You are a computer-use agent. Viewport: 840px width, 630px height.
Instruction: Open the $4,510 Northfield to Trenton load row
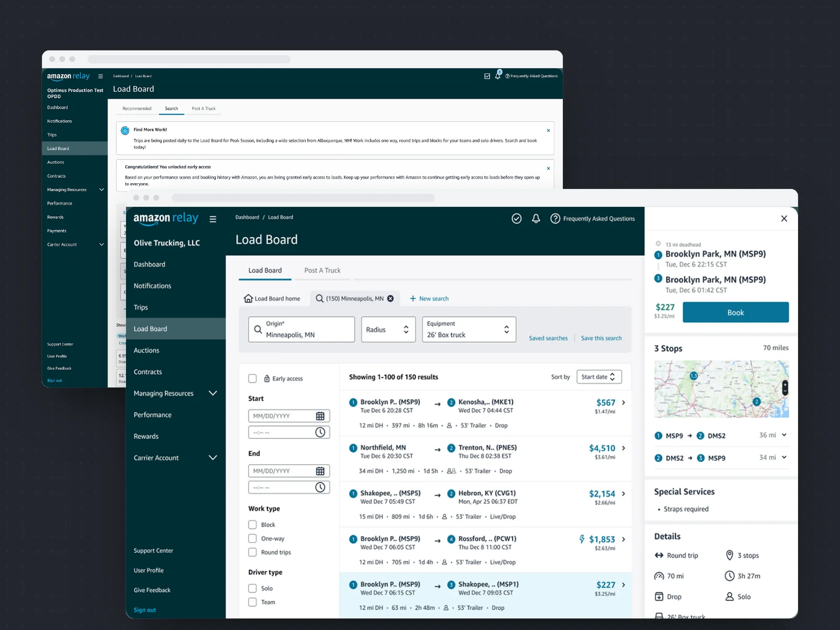click(x=486, y=459)
